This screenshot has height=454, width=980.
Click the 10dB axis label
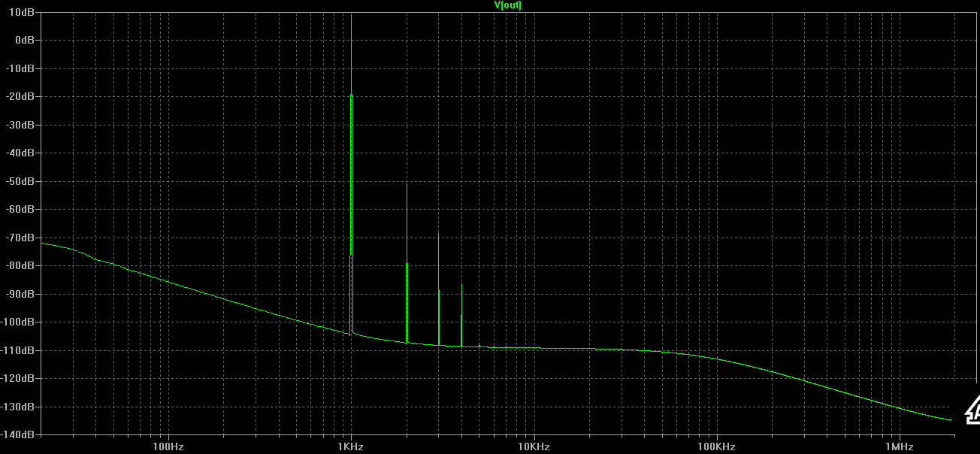point(23,11)
